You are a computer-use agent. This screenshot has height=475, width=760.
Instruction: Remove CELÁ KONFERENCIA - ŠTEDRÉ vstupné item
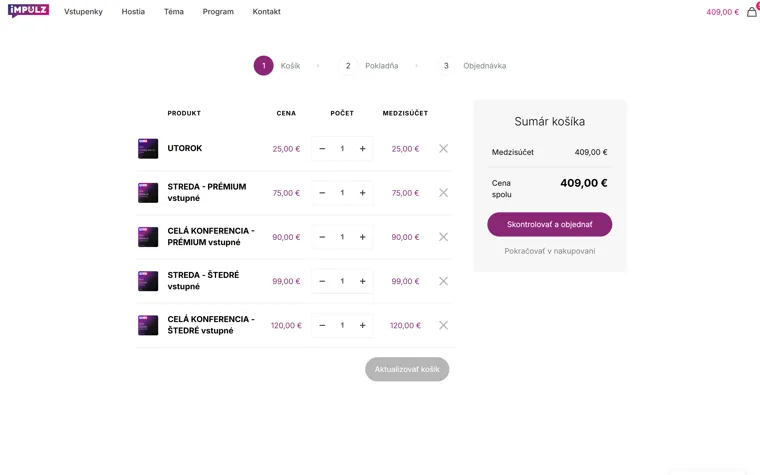[443, 325]
